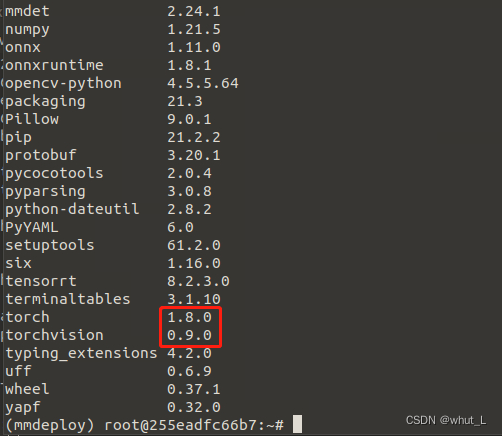Select opencv-python version 4.5.5.64

[x=203, y=83]
